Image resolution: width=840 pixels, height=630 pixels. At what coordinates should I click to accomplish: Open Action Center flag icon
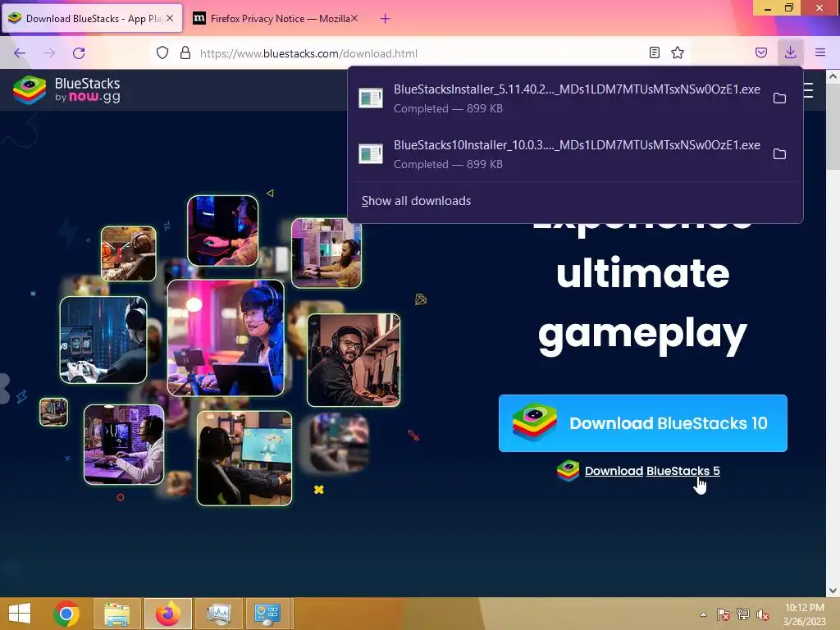click(724, 614)
